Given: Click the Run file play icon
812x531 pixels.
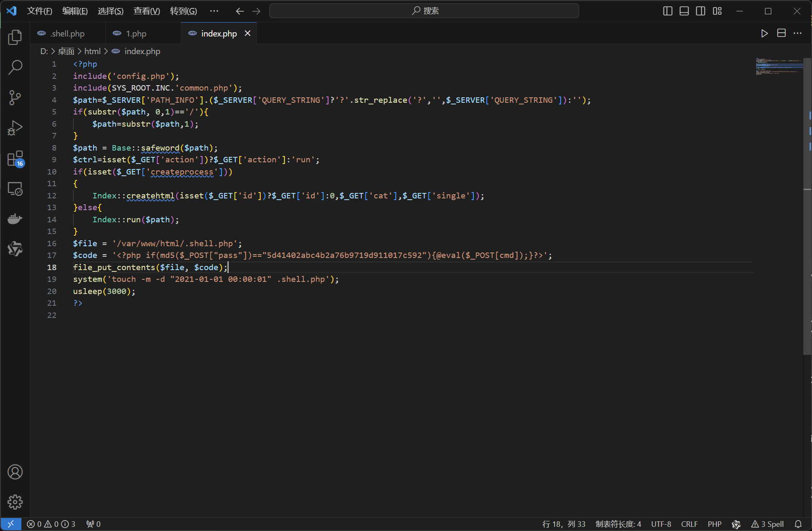Looking at the screenshot, I should (x=764, y=34).
